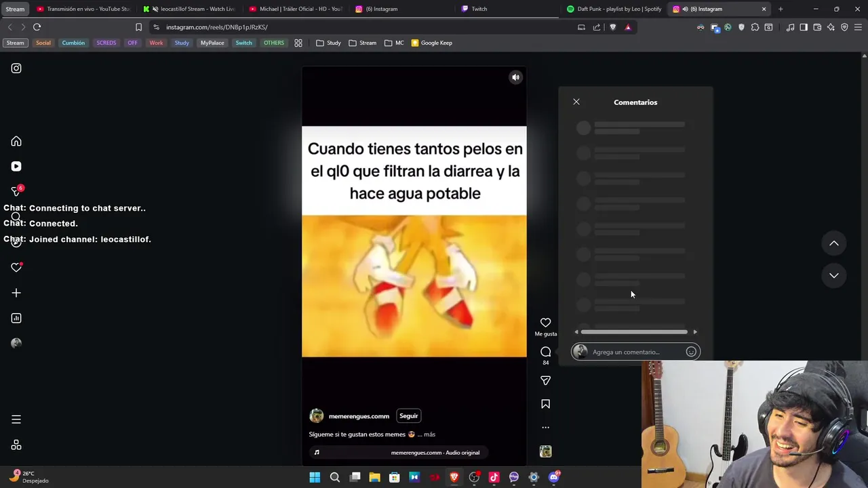This screenshot has height=488, width=868.
Task: Switch to the Daft Punk Spotify tab
Action: pos(614,9)
